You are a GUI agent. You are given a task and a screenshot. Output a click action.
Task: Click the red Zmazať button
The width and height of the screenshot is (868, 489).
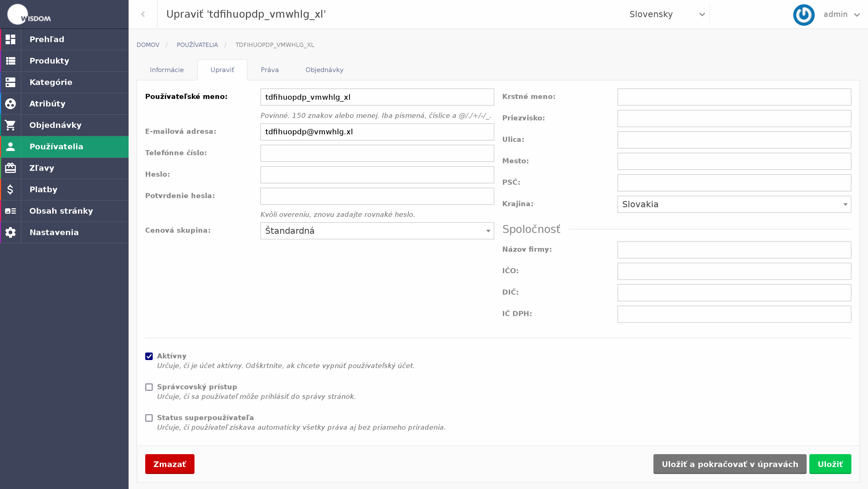170,464
